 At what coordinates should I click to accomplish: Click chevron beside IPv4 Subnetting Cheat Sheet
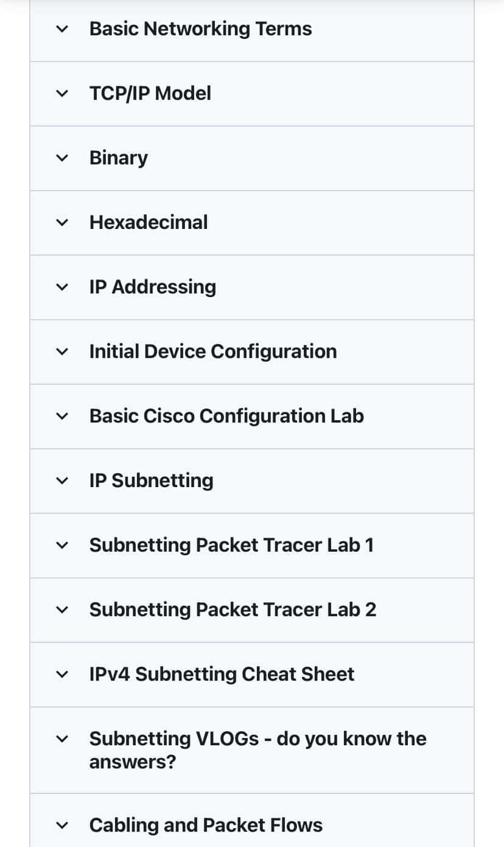[62, 675]
